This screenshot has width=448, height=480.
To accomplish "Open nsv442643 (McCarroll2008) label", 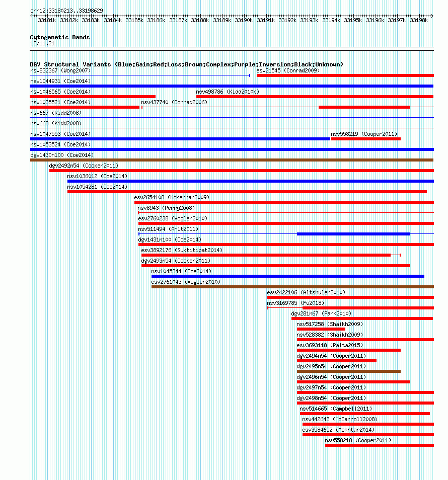I will (340, 419).
